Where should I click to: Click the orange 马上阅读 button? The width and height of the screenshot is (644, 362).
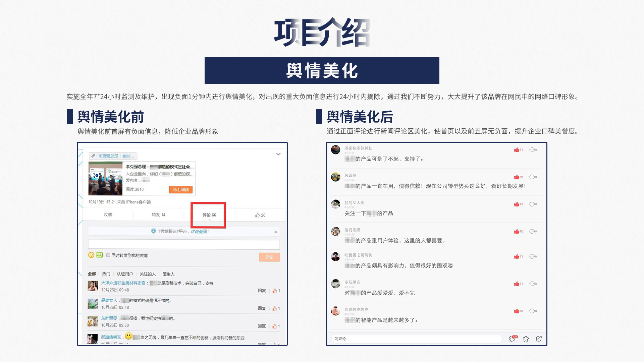click(180, 190)
